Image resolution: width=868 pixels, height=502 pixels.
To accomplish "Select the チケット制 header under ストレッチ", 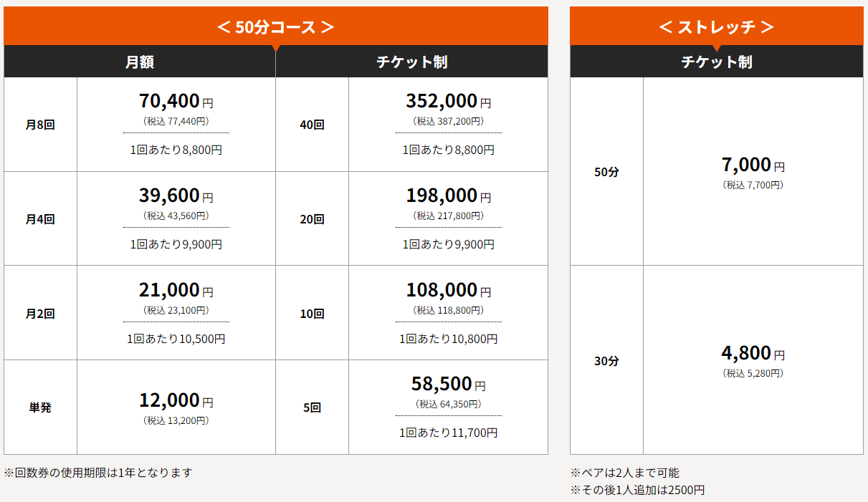I will point(717,62).
